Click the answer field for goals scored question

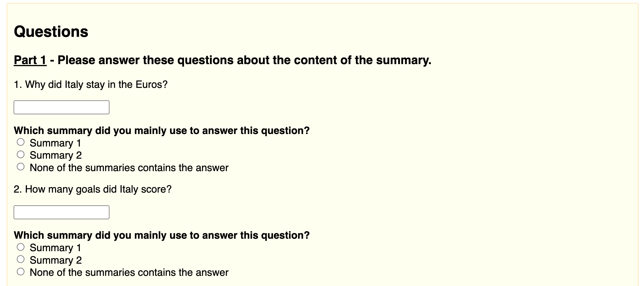tap(61, 212)
